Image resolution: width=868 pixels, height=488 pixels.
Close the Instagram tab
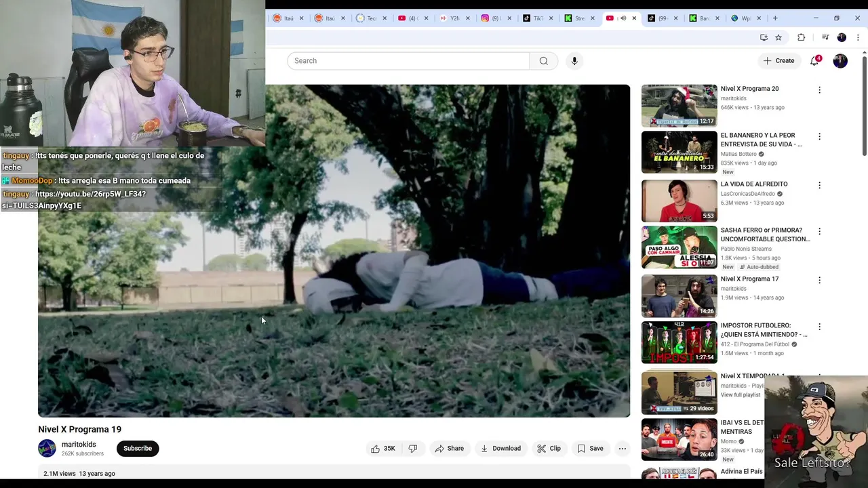(x=509, y=18)
